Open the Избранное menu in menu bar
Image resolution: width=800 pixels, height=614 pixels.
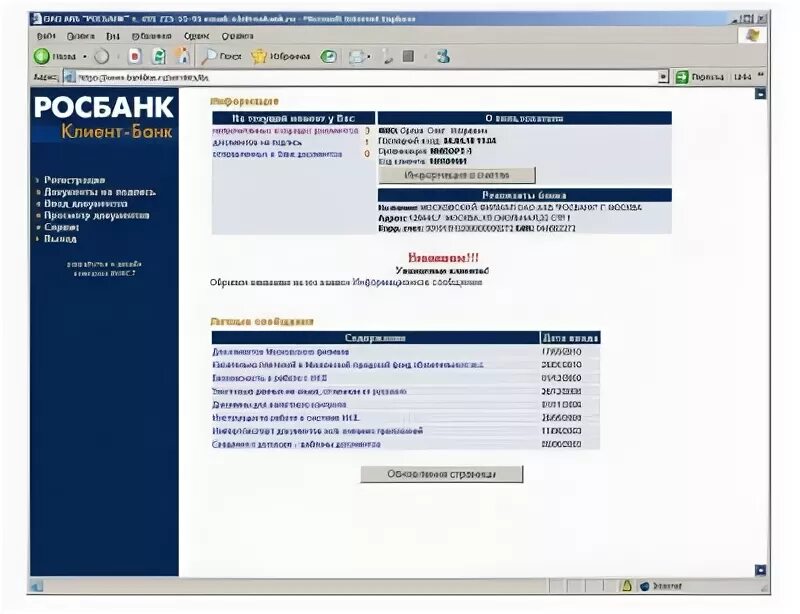coord(151,36)
